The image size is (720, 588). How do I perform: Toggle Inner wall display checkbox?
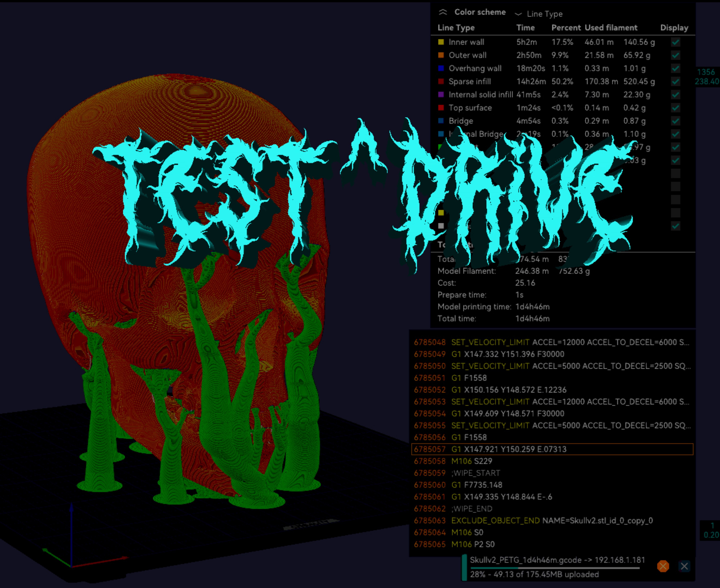tap(675, 42)
